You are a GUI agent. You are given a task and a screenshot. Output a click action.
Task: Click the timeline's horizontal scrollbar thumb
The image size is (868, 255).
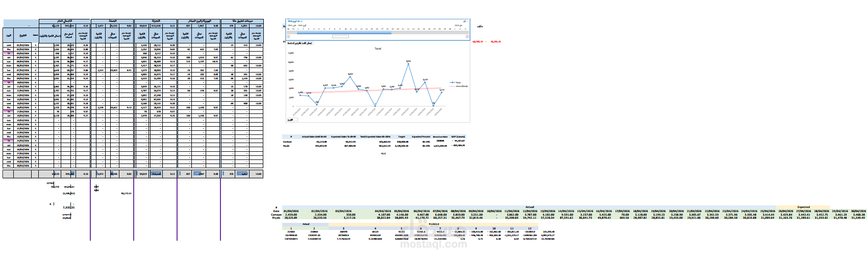340,36
